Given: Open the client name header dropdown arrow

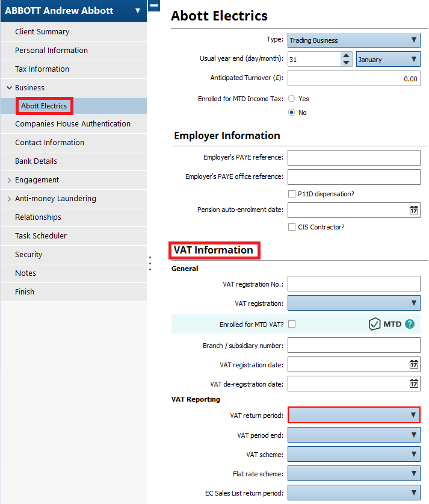Looking at the screenshot, I should 138,11.
